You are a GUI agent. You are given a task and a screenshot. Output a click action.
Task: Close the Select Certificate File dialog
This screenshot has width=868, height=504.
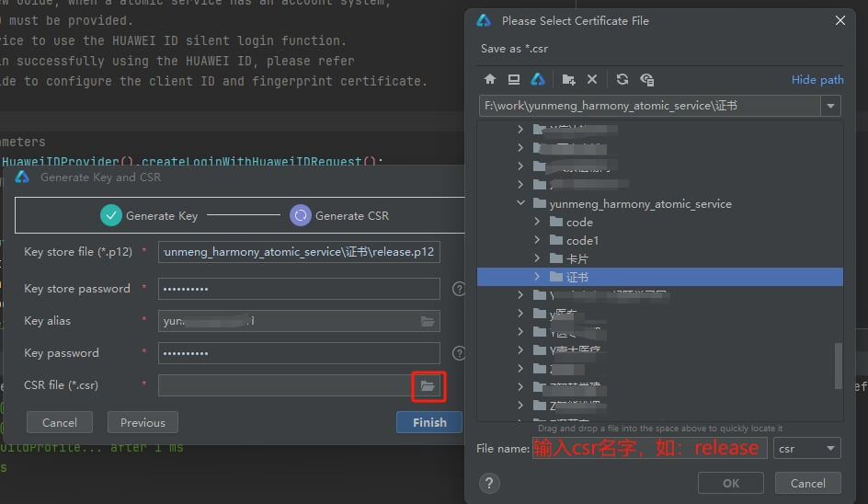tap(839, 20)
